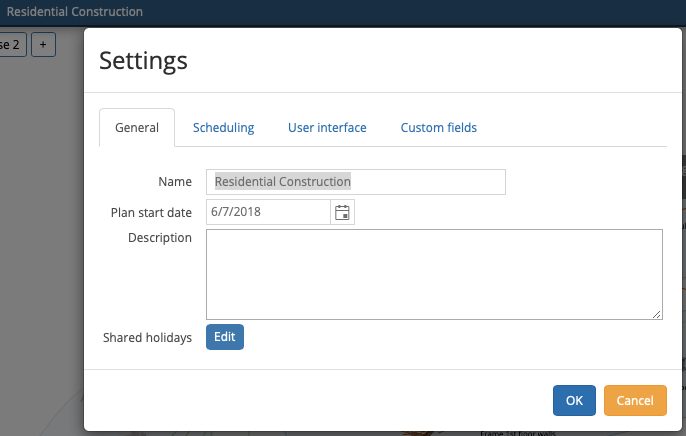
Task: Cancel the Settings dialog
Action: [635, 401]
